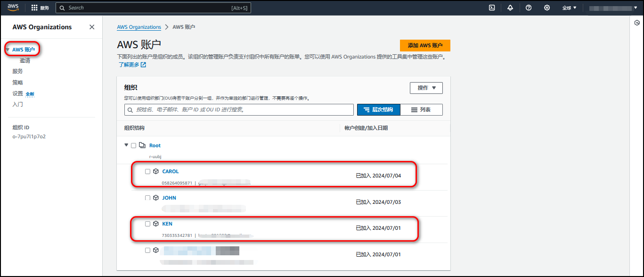Open the CAROL account link

click(x=171, y=171)
